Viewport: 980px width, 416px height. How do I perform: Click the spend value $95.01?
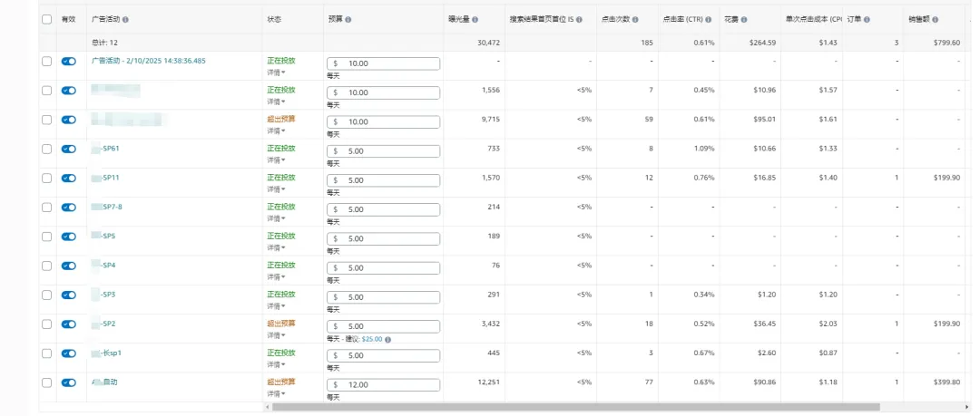click(764, 120)
